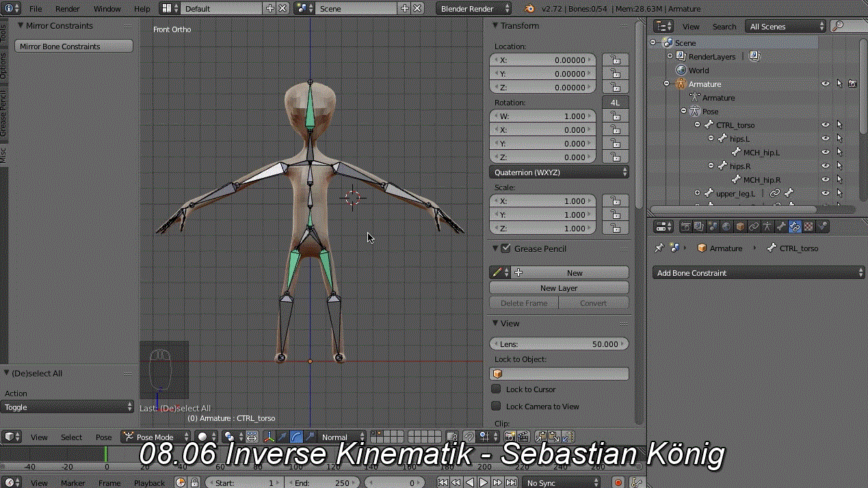Open the All Scenes outliner filter dropdown
The image size is (868, 488).
(x=786, y=26)
